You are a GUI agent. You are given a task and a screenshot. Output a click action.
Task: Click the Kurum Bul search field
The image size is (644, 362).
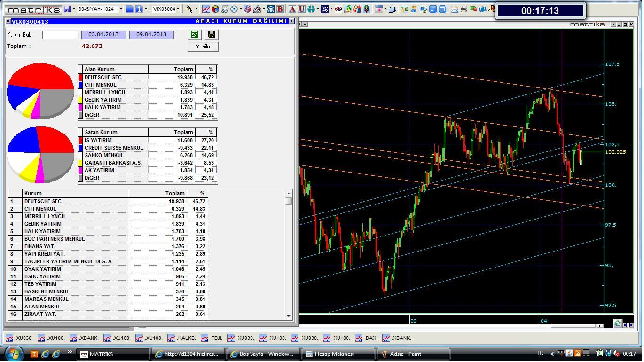[x=60, y=35]
